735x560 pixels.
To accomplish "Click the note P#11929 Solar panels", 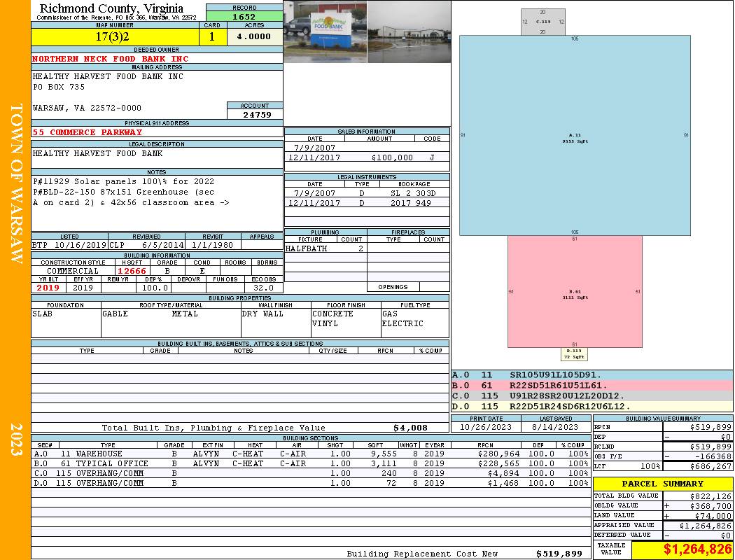I will [123, 181].
